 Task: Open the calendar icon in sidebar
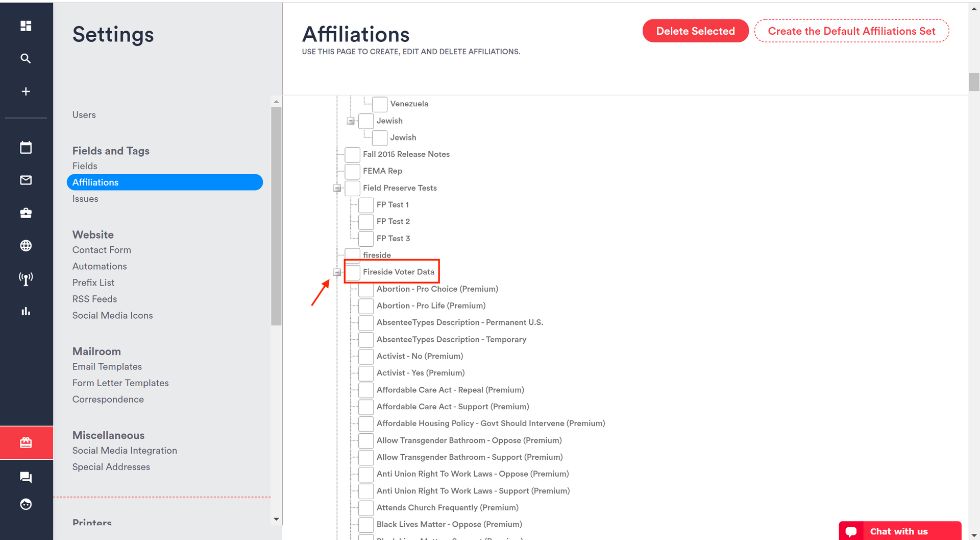(x=26, y=148)
